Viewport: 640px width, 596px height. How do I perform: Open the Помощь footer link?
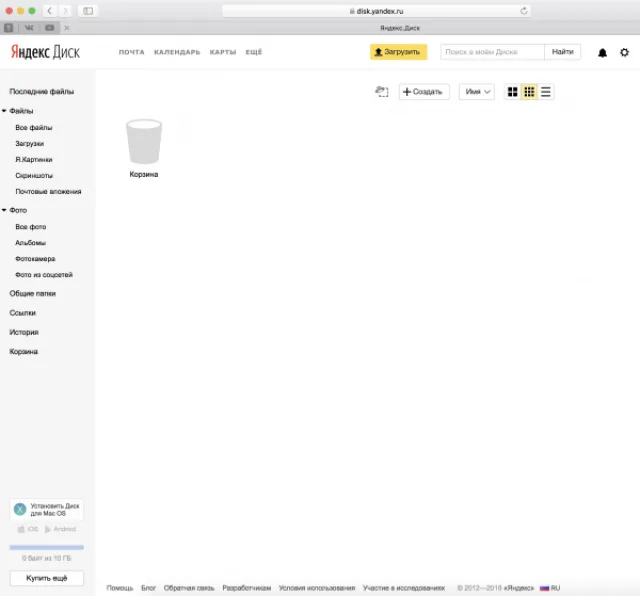point(120,588)
